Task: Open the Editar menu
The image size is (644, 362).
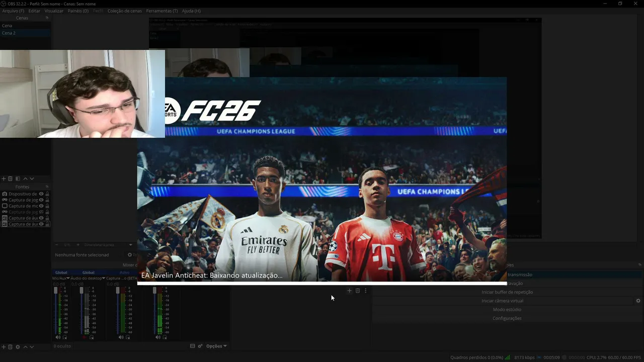Action: 34,11
